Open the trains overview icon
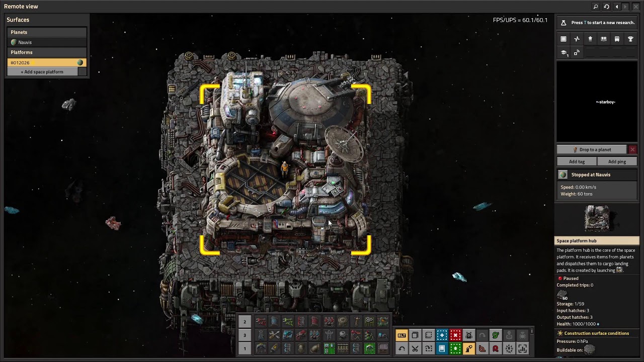Viewport: 644px width, 362px height. pos(617,39)
